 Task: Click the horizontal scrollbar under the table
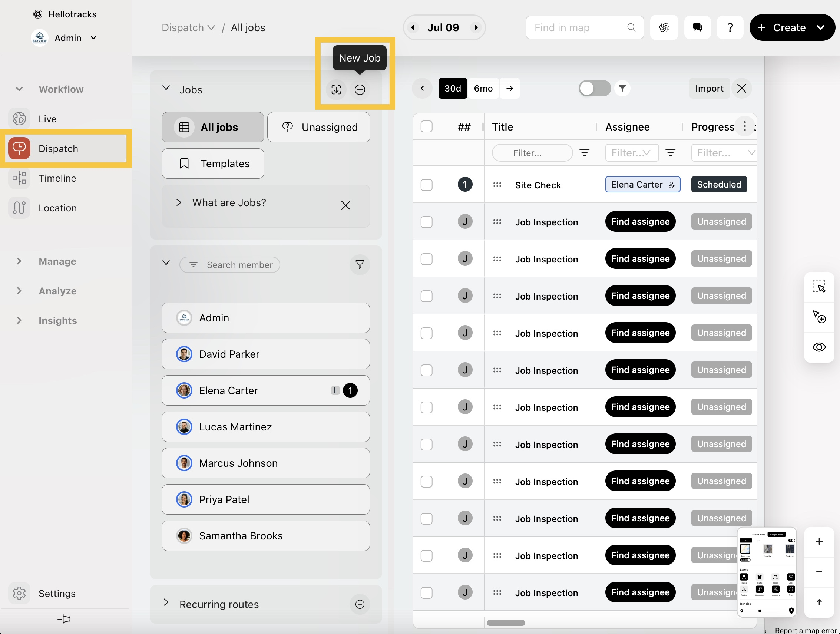click(505, 623)
